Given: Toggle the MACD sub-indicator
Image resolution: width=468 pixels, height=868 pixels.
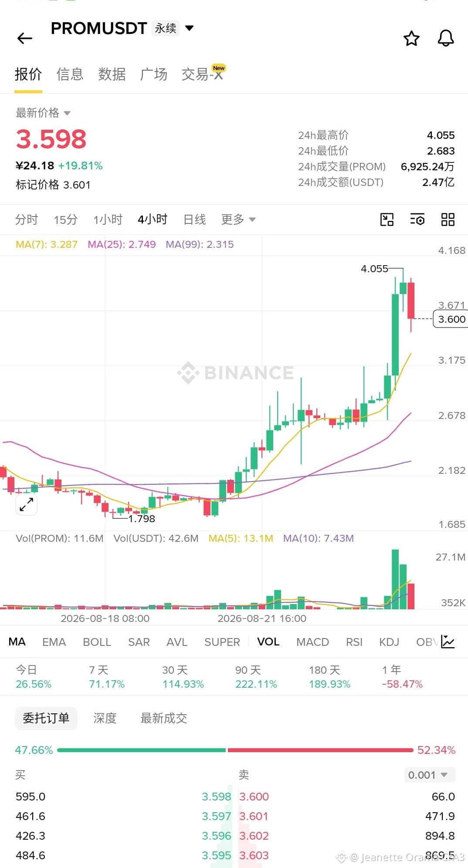Looking at the screenshot, I should [x=312, y=642].
